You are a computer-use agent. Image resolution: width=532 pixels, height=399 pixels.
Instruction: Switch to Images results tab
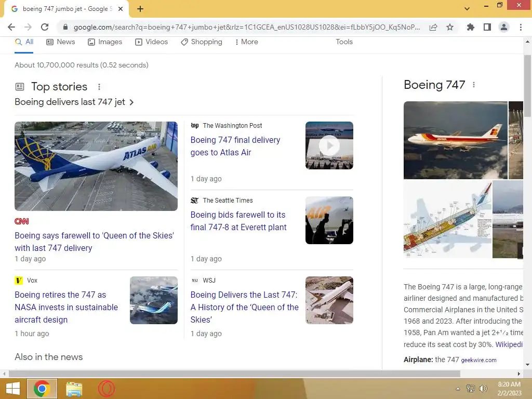coord(105,42)
